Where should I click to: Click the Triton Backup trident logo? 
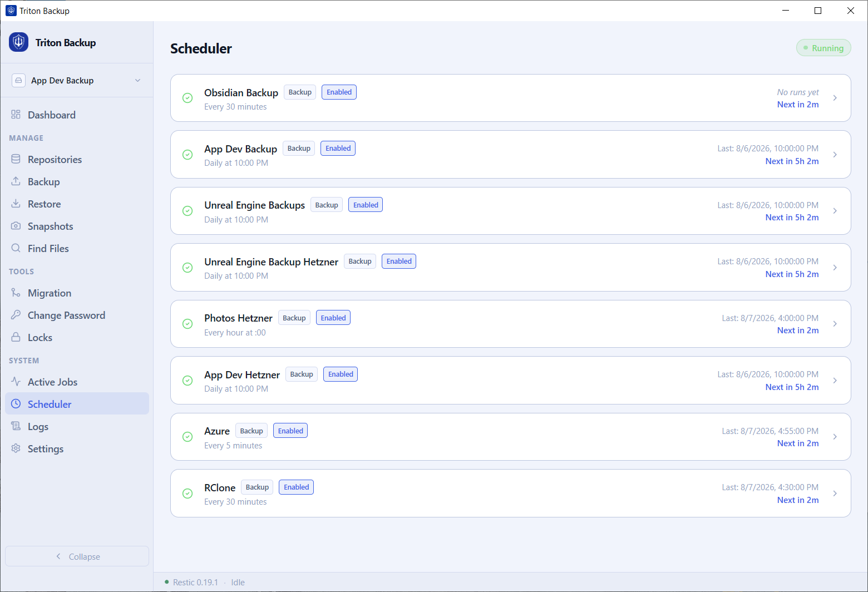point(18,42)
